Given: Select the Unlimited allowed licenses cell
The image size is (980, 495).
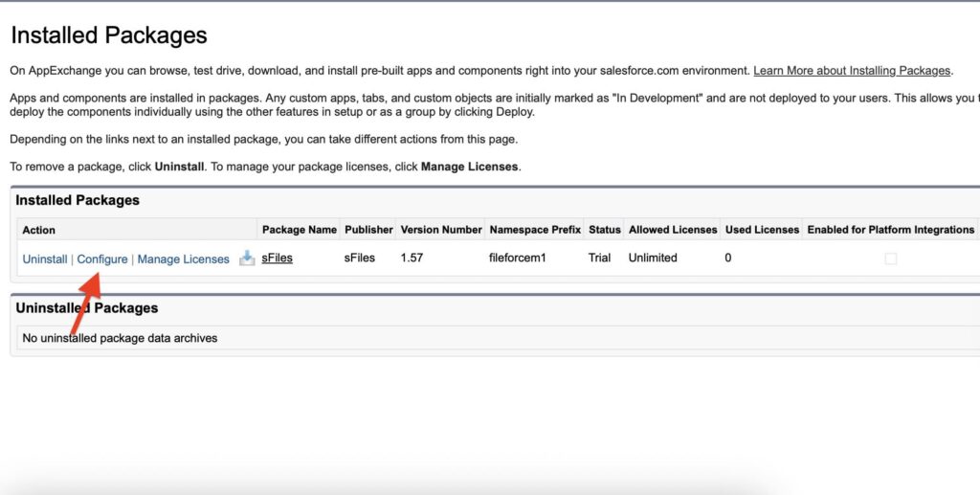Looking at the screenshot, I should [653, 258].
